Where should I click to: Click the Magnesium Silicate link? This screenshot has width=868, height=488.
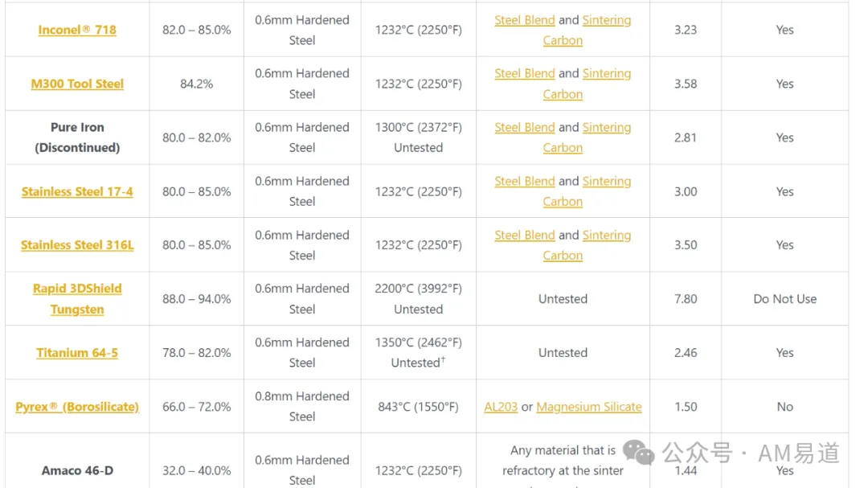point(589,407)
